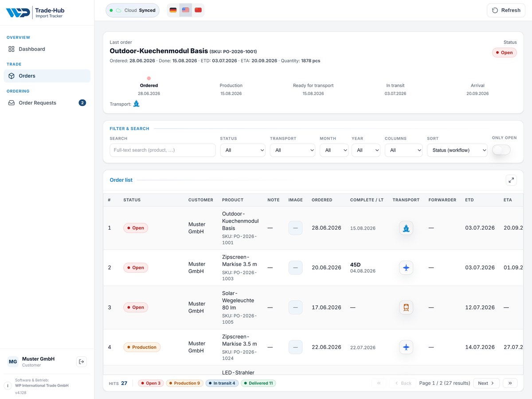
Task: Click the Refresh button
Action: tap(506, 10)
